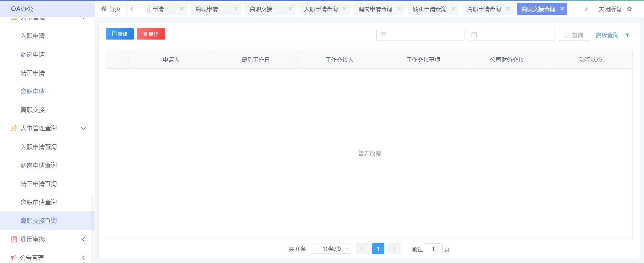Viewport: 644px width, 263px height.
Task: Collapse the 人事管理查询 menu section
Action: tap(84, 128)
